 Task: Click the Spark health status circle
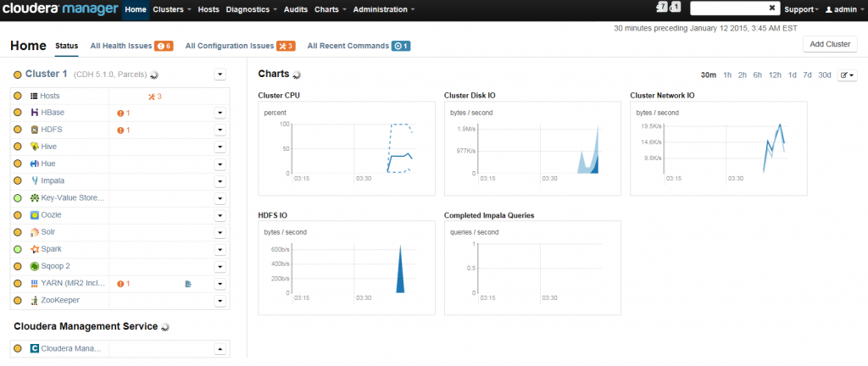click(17, 249)
